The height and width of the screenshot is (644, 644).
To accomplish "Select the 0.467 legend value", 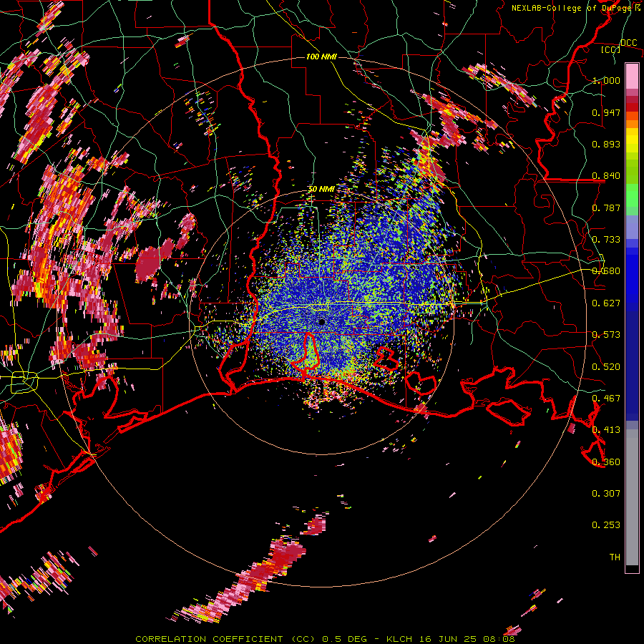I will pyautogui.click(x=606, y=399).
